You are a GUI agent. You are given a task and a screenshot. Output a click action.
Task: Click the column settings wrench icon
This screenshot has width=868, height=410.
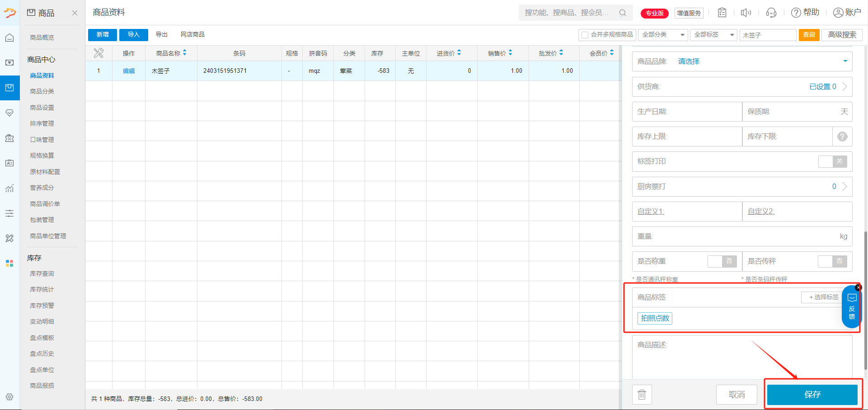point(99,53)
